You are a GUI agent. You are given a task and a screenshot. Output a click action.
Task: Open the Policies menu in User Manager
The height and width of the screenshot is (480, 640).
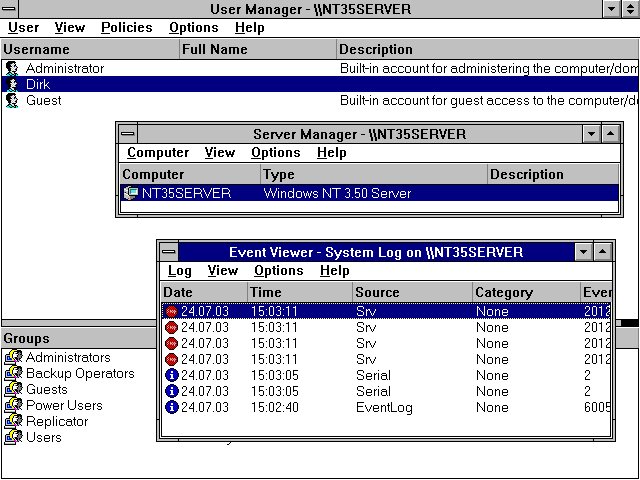(x=127, y=28)
